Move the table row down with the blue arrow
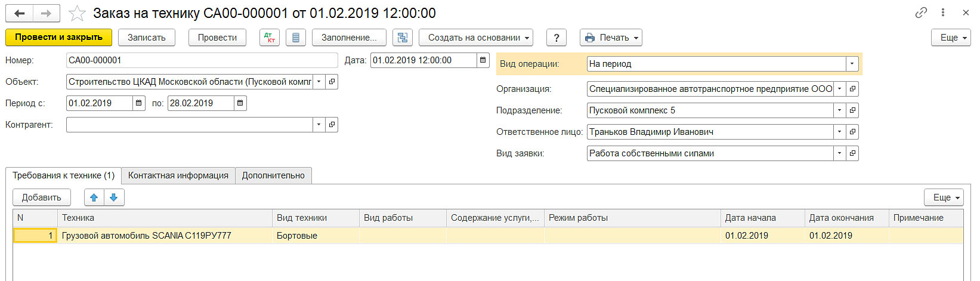Image resolution: width=980 pixels, height=281 pixels. tap(114, 197)
